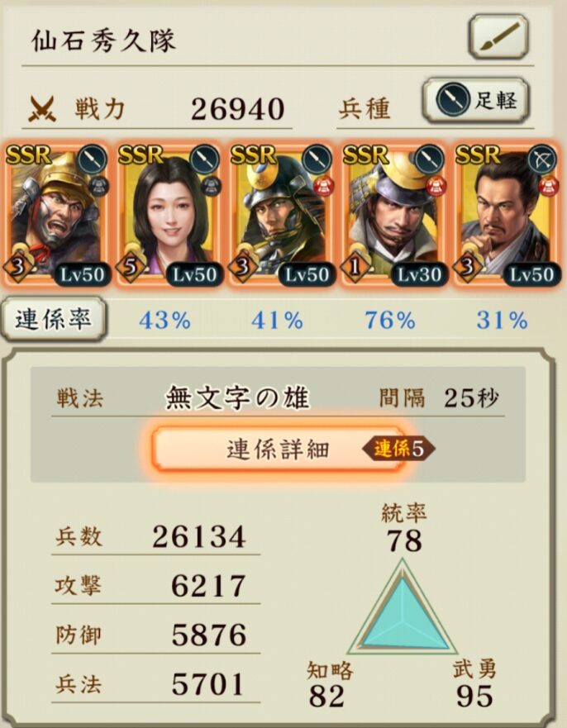Open 連係詳細 details button
This screenshot has height=728, width=567.
coord(279,449)
